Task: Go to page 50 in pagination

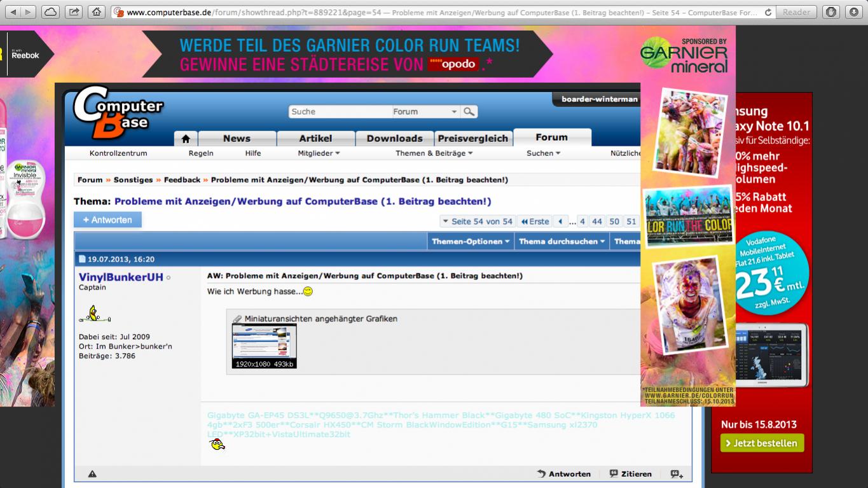Action: click(x=614, y=221)
